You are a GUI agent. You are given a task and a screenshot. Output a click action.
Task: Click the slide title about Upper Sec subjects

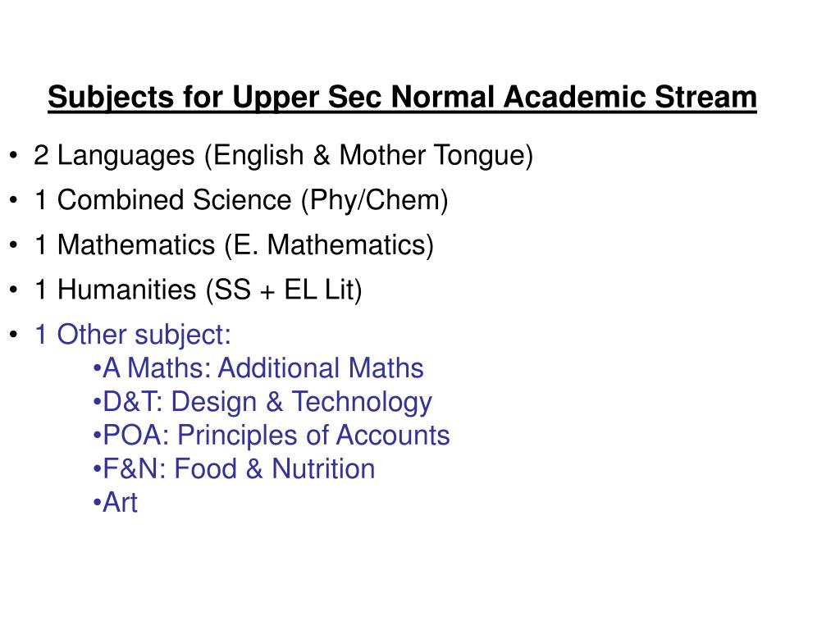tap(402, 98)
